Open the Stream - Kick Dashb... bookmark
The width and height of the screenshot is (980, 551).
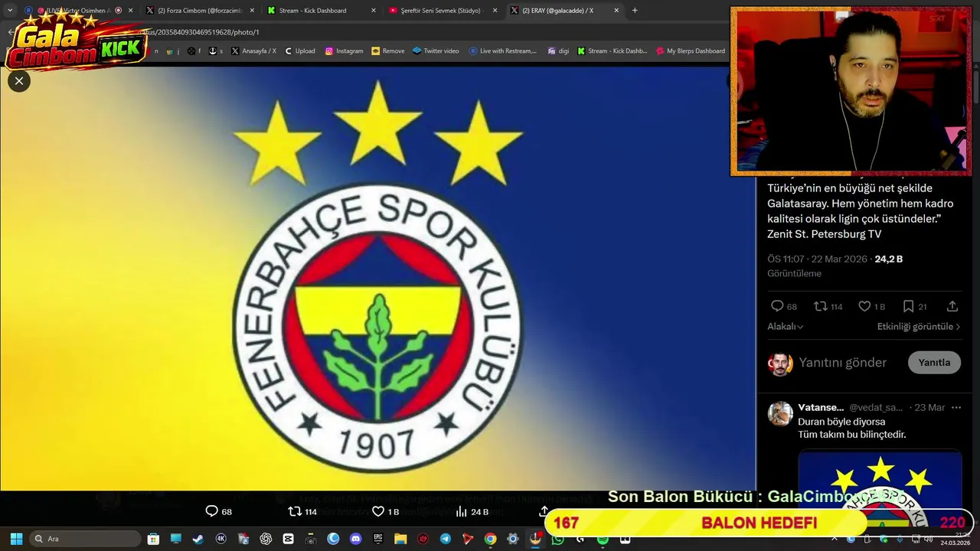pos(612,51)
